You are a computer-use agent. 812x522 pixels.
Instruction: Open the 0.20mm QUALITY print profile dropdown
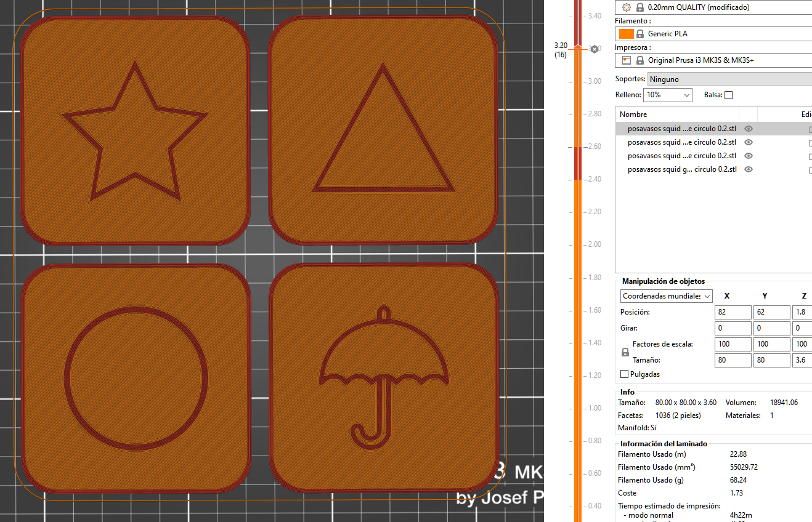point(713,7)
